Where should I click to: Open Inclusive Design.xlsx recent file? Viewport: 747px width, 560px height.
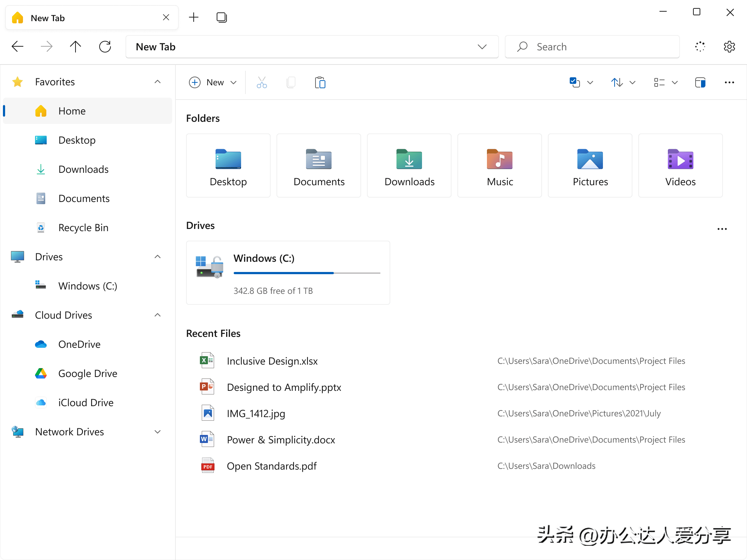[x=272, y=361]
